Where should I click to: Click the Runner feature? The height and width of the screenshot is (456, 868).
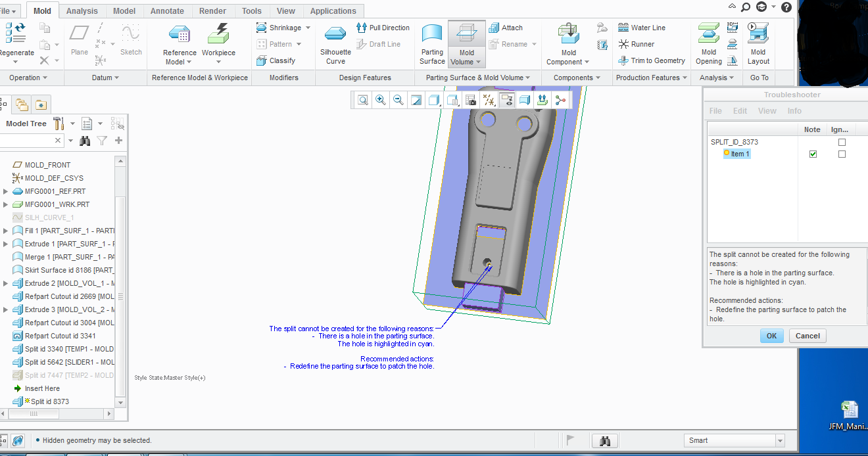[637, 44]
